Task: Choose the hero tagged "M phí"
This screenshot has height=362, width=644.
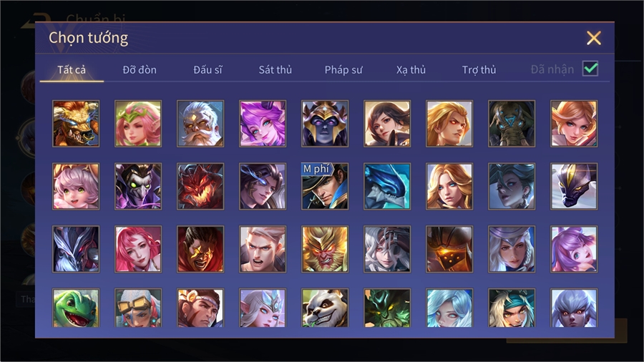Action: point(325,186)
